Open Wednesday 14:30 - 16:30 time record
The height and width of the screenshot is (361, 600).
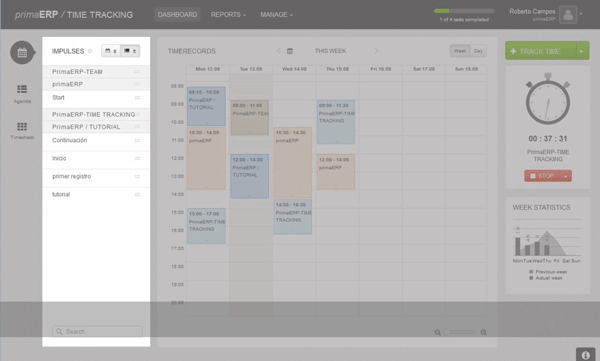293,217
